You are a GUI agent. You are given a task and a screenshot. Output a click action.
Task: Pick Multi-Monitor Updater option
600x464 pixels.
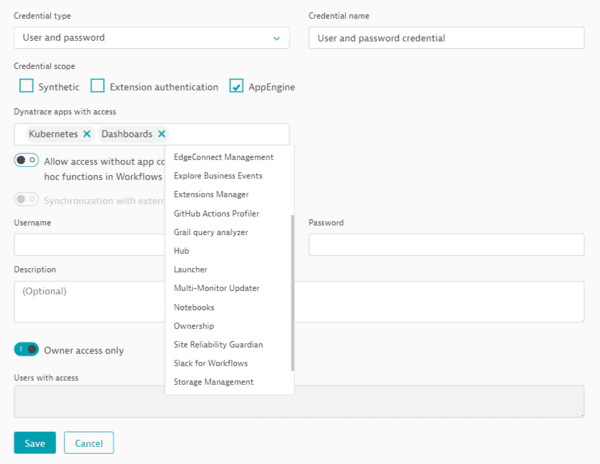[x=230, y=288]
